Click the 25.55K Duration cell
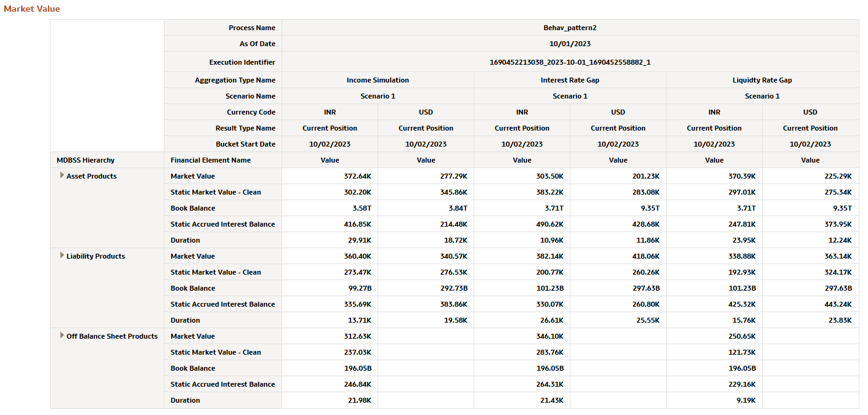Image resolution: width=868 pixels, height=415 pixels. [x=618, y=320]
